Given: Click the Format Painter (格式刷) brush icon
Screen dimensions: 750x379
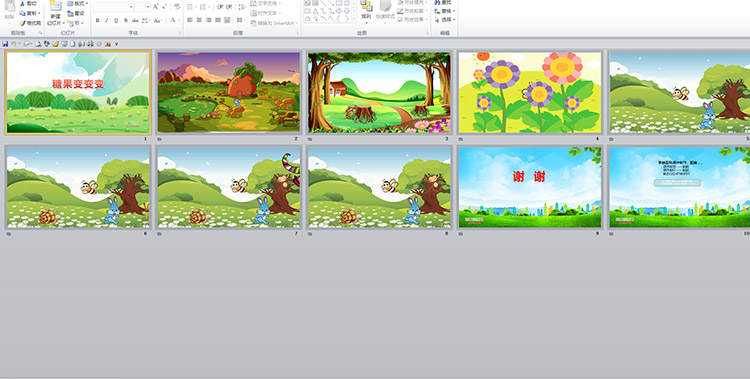Looking at the screenshot, I should 22,23.
